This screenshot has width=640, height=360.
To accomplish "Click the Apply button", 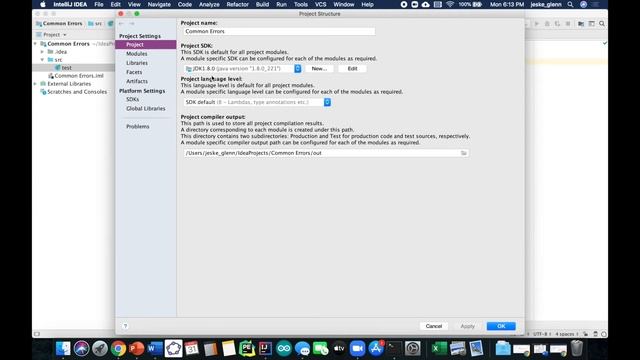I will click(467, 326).
